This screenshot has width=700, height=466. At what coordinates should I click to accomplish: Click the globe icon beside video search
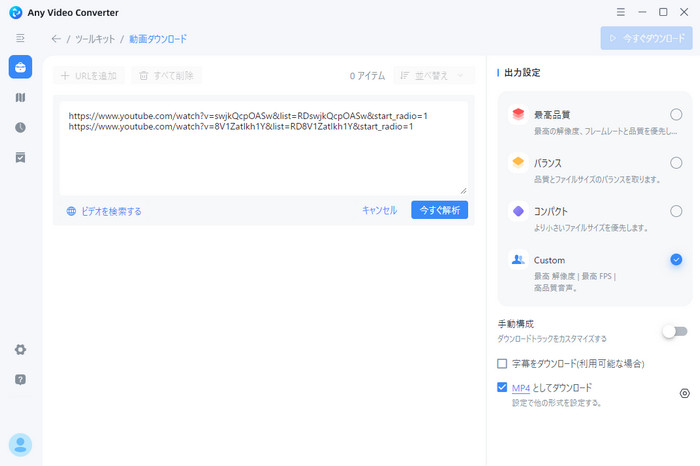coord(71,211)
